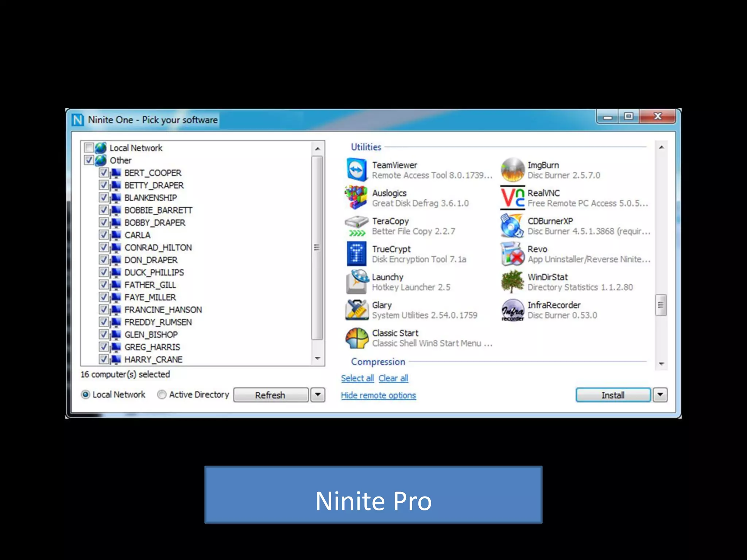The height and width of the screenshot is (560, 747).
Task: Select the Auslogics defrag icon
Action: pos(356,198)
